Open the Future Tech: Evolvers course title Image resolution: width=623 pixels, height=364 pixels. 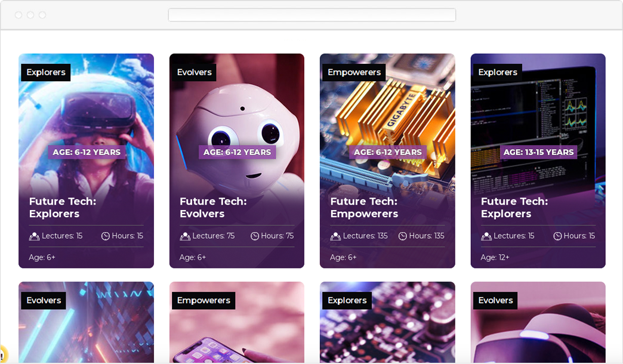[x=213, y=208]
